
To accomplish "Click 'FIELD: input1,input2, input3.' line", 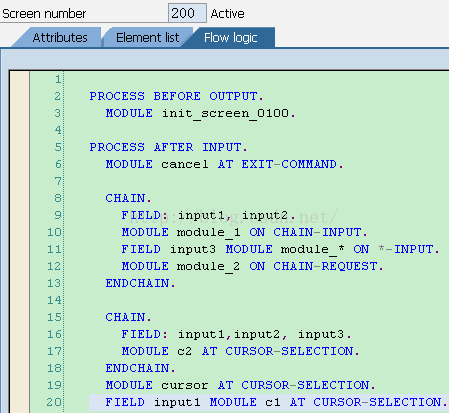I will 236,334.
